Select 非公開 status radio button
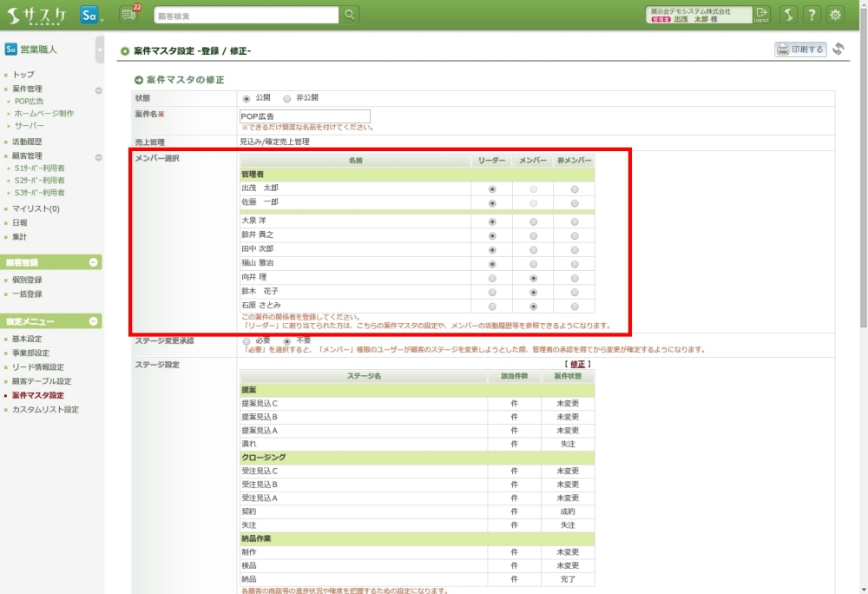868x594 pixels. [286, 98]
